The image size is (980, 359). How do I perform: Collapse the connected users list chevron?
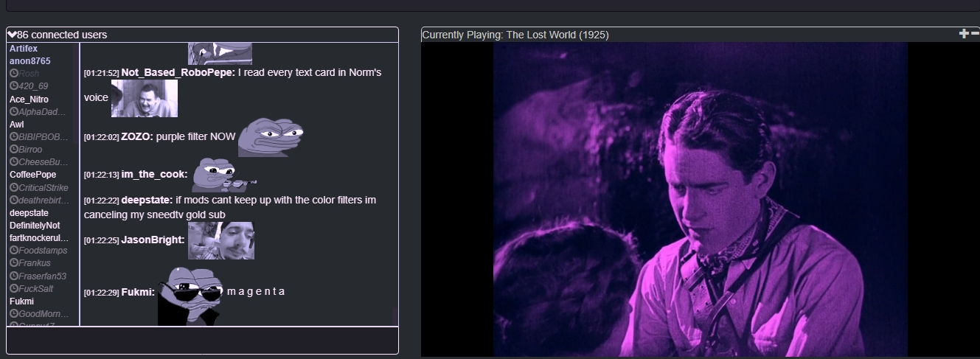coord(12,35)
